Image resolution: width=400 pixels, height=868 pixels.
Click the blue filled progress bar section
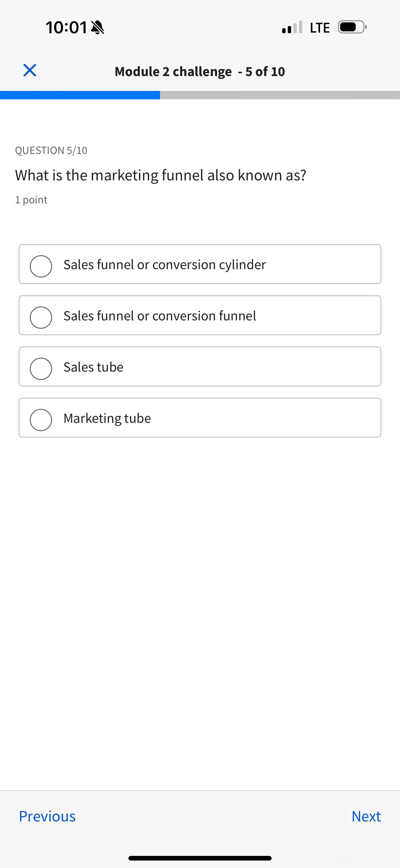(80, 95)
